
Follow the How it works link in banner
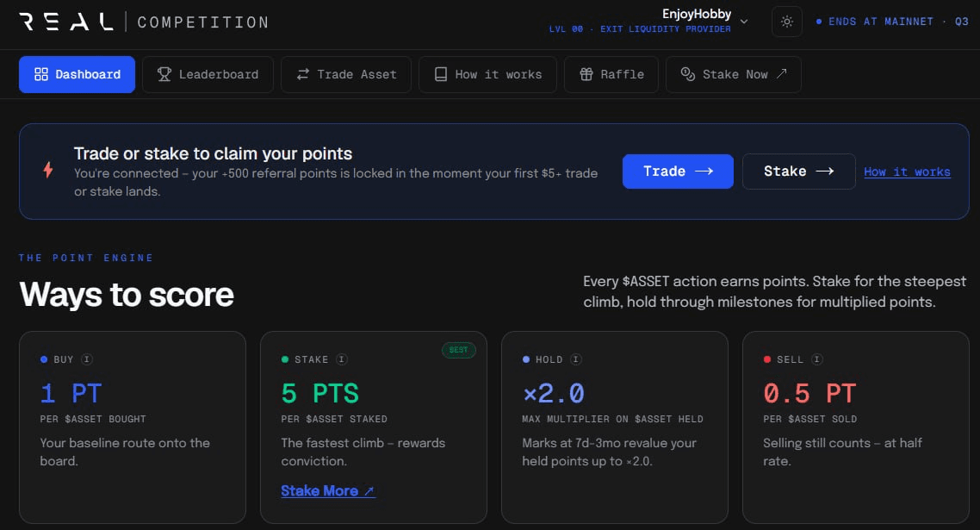tap(907, 172)
